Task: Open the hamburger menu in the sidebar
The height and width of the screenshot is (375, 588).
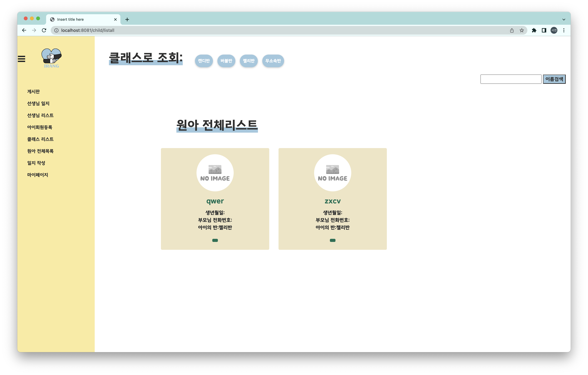Action: tap(22, 59)
